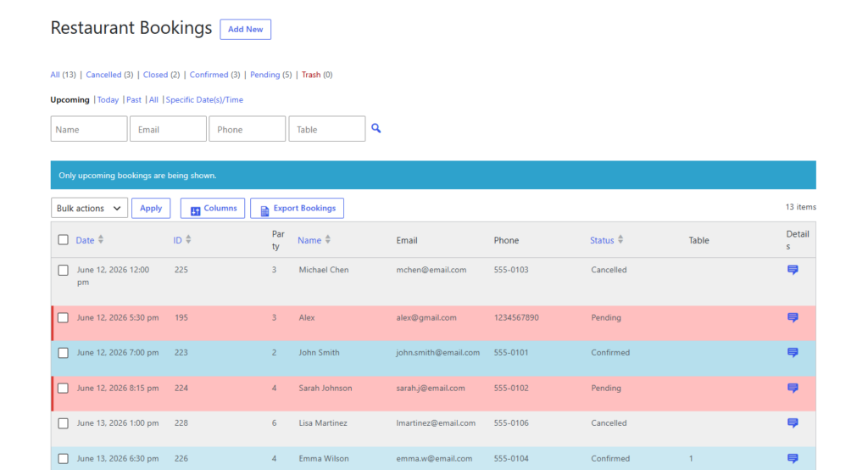The height and width of the screenshot is (470, 868).
Task: Filter by Confirmed status
Action: pyautogui.click(x=209, y=75)
